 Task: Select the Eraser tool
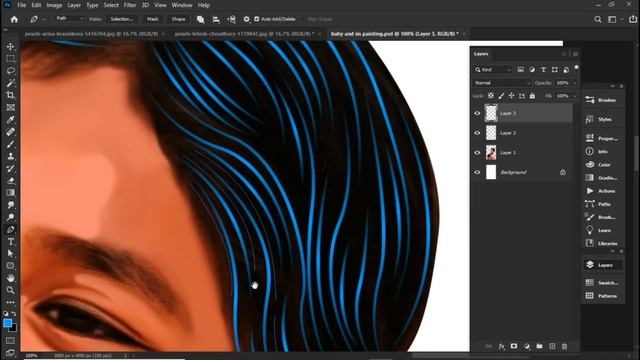click(x=11, y=180)
